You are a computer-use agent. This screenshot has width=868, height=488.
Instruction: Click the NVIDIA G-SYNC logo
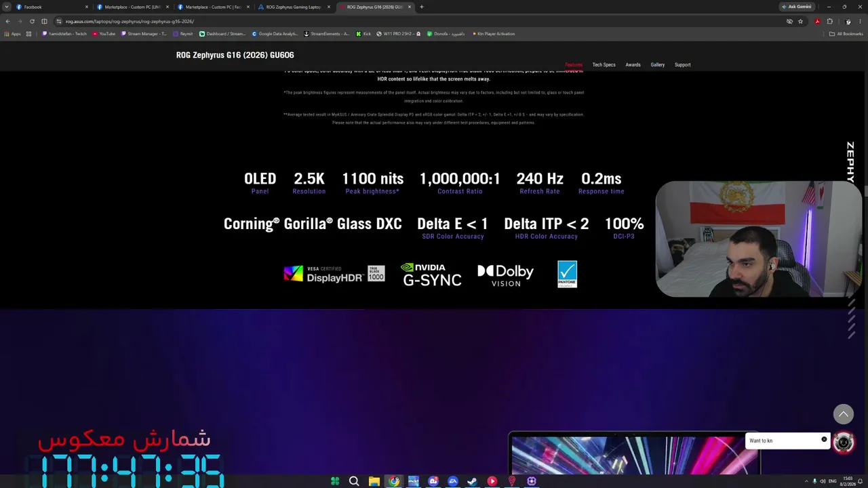[431, 274]
